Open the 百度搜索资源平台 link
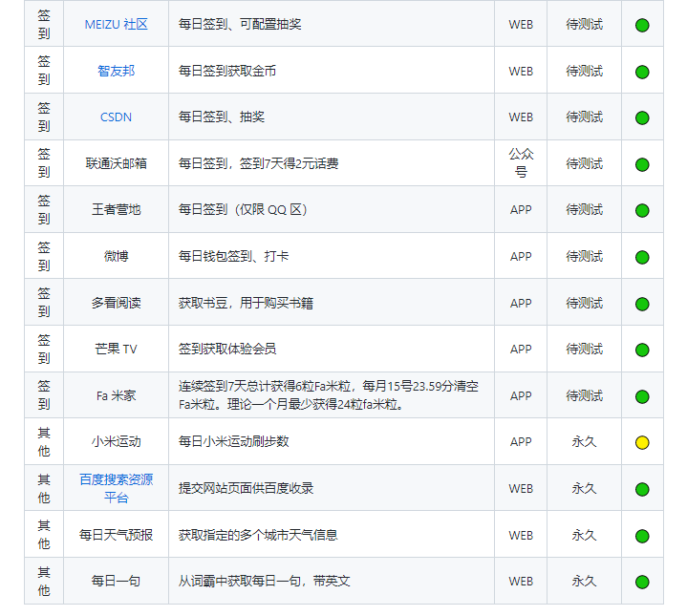This screenshot has height=616, width=687. (x=117, y=488)
